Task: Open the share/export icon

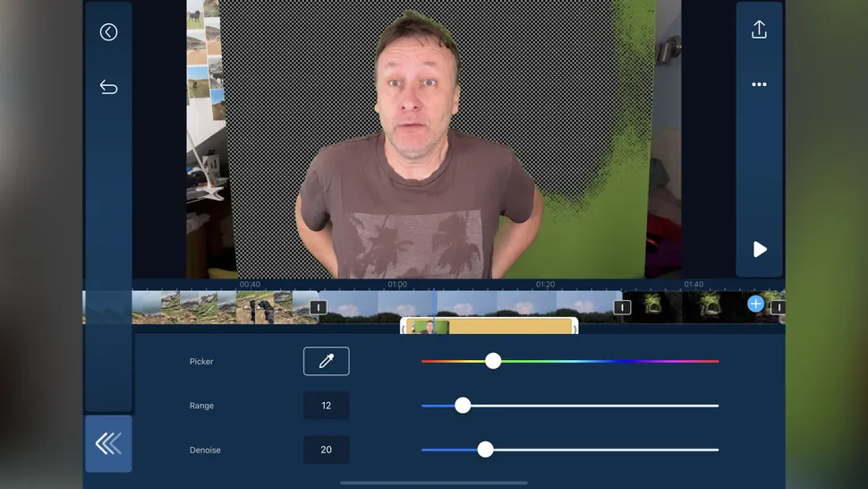Action: point(759,30)
